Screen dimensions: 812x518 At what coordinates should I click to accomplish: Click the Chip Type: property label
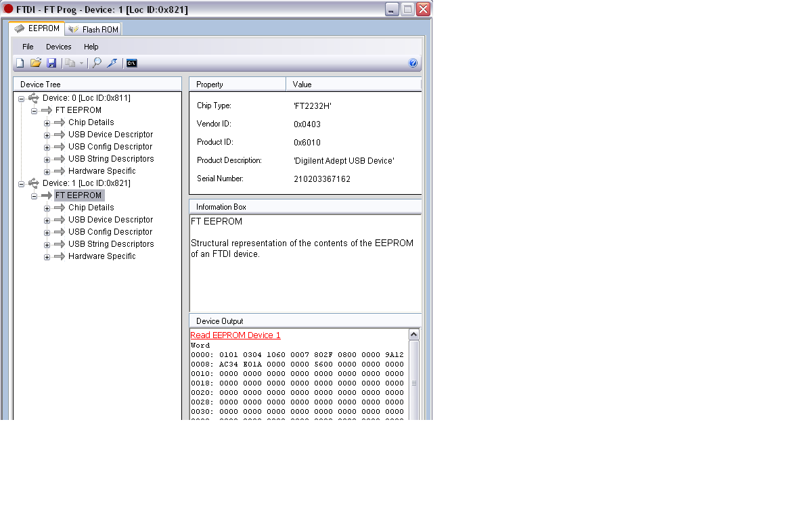click(214, 106)
